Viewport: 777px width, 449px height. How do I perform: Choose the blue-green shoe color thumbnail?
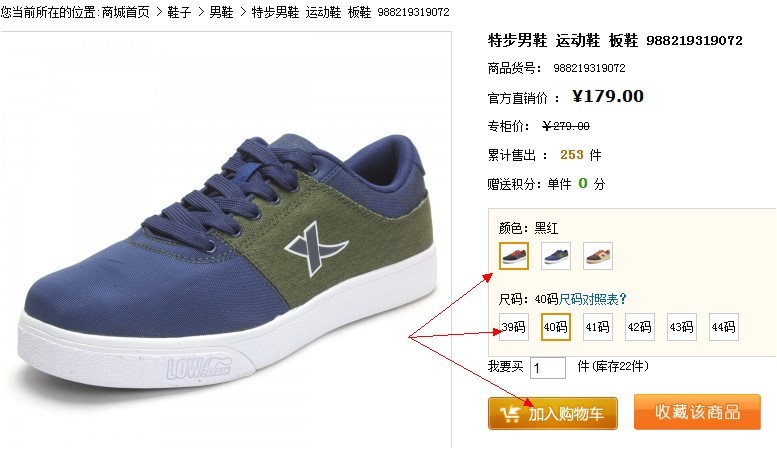(555, 256)
